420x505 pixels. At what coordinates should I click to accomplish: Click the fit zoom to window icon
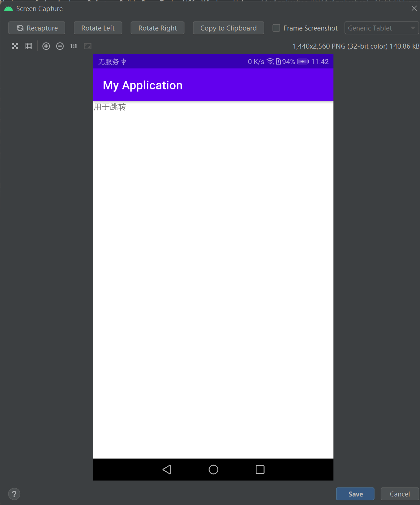click(x=88, y=46)
